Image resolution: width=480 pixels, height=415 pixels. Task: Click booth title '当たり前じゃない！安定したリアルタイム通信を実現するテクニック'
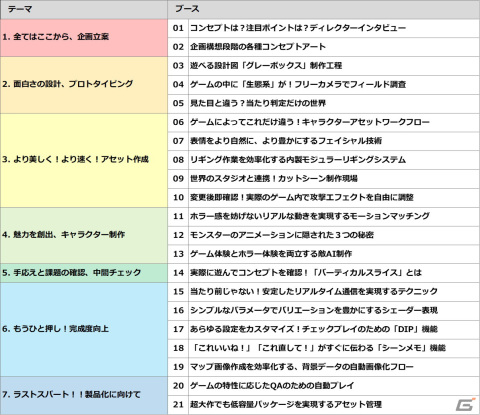[x=314, y=292]
